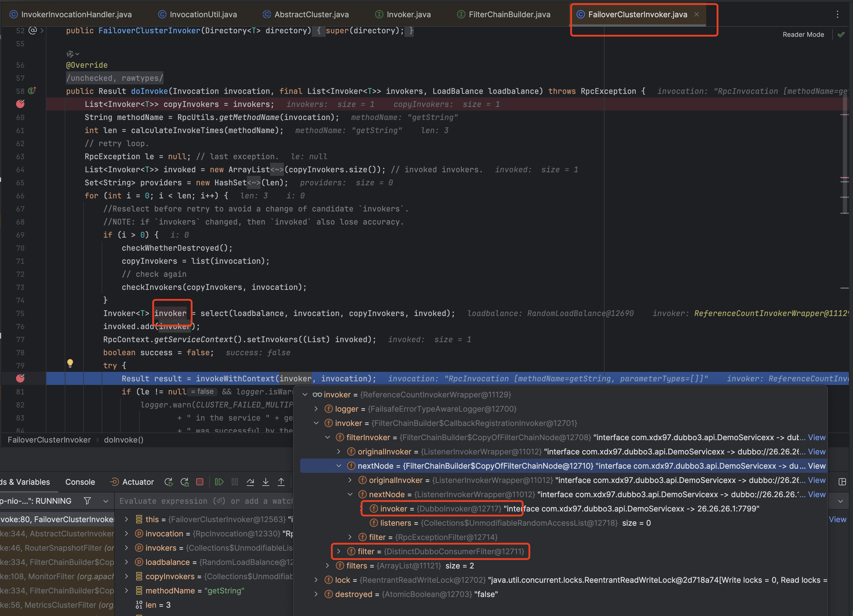The width and height of the screenshot is (853, 616).
Task: Select frame :46, RouterSnapshotFilter
Action: [57, 548]
